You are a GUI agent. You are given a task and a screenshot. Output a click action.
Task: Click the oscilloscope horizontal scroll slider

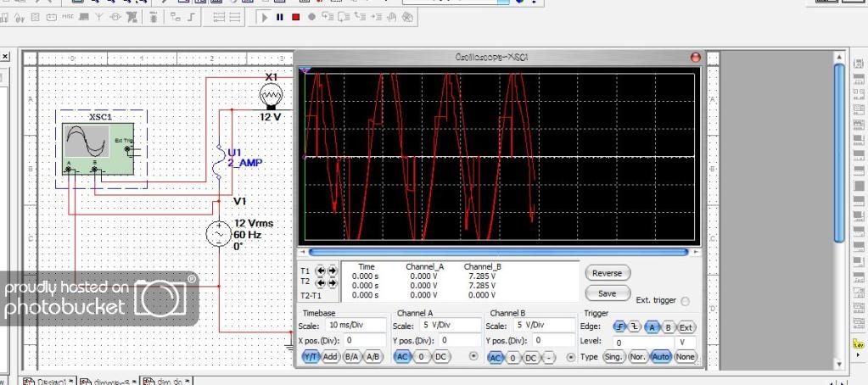498,252
